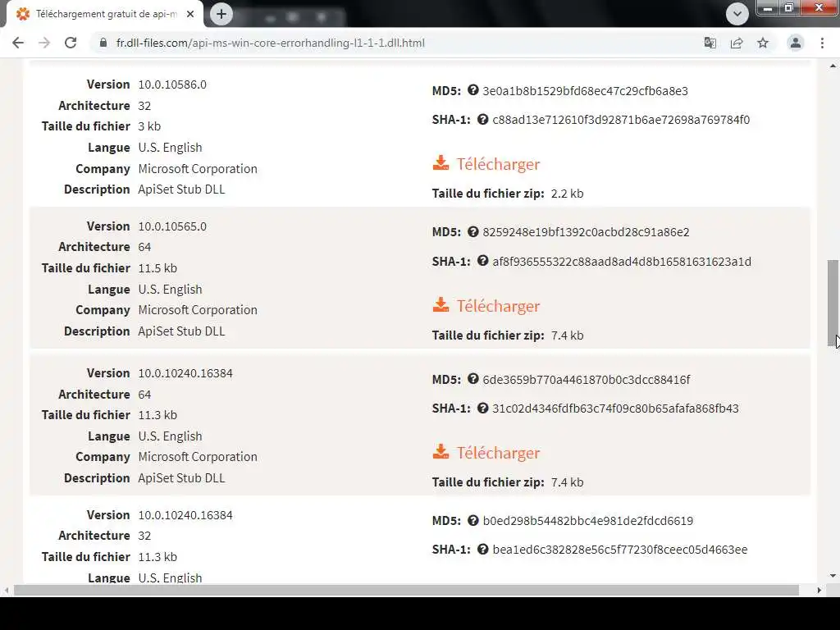
Task: Click MD5 help icon for version 10.0.10565.0
Action: (x=472, y=231)
